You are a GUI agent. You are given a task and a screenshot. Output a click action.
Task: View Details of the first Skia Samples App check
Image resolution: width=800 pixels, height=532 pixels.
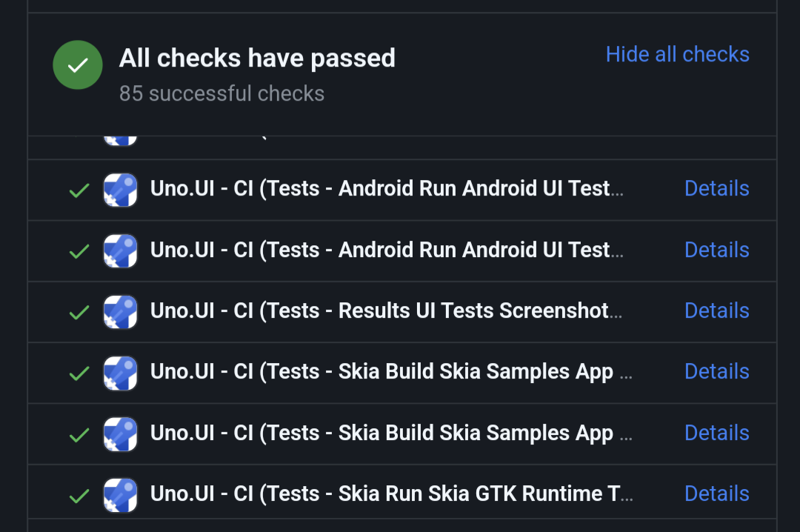coord(716,371)
